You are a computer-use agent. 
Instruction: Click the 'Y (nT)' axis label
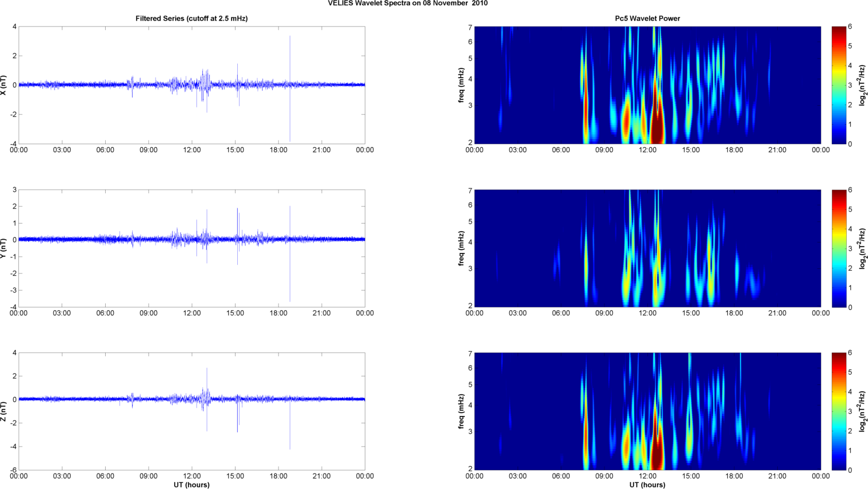tap(4, 248)
